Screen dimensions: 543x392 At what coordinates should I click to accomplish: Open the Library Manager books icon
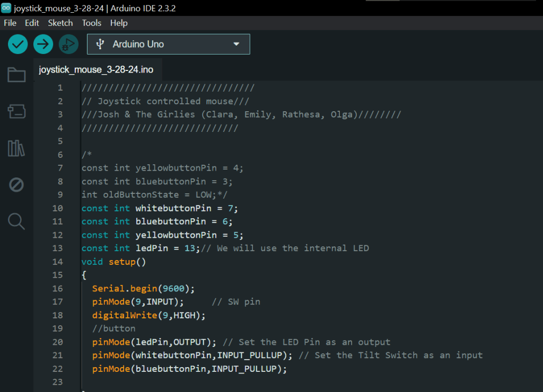pos(16,148)
